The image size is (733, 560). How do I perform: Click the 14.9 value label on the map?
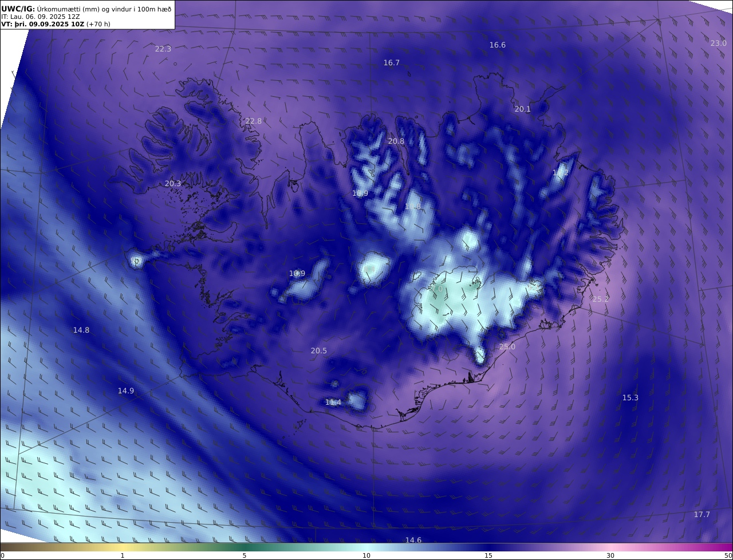coord(126,391)
